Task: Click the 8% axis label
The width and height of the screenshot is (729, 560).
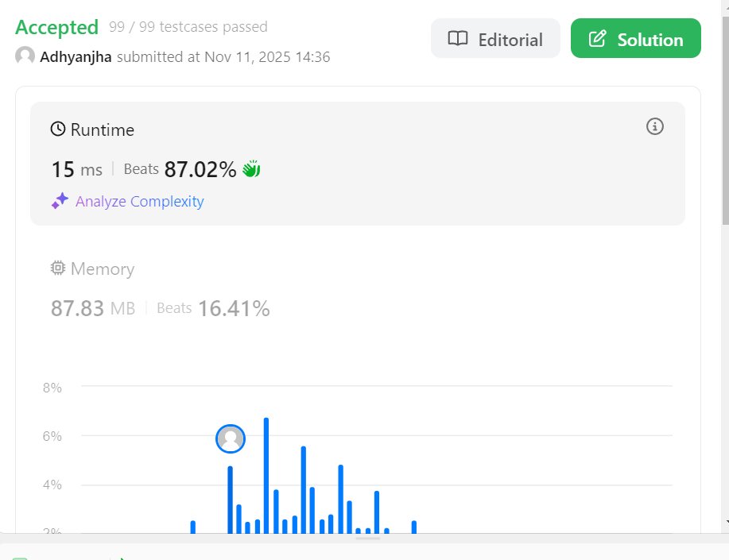Action: click(x=52, y=388)
